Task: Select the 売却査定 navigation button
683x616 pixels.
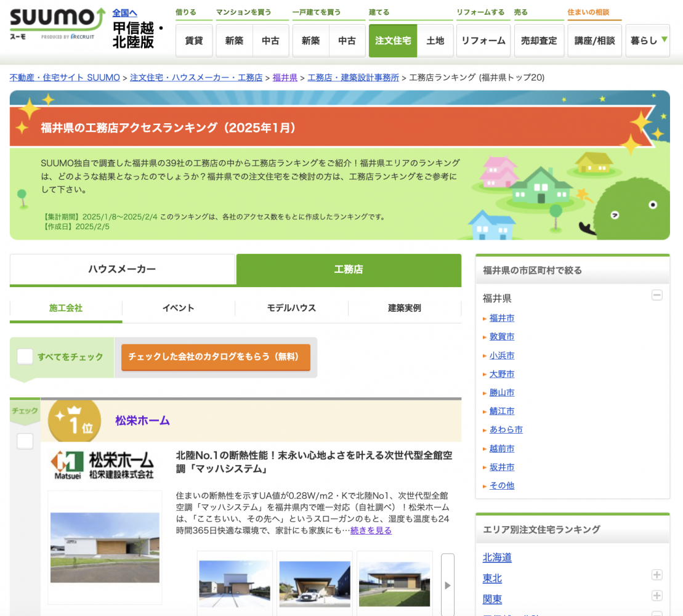Action: click(x=540, y=41)
